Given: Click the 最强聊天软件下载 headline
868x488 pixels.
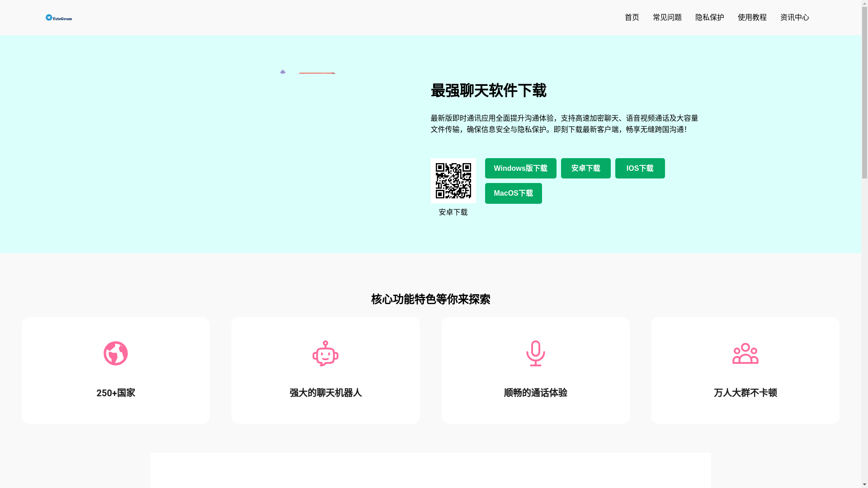Looking at the screenshot, I should 488,90.
